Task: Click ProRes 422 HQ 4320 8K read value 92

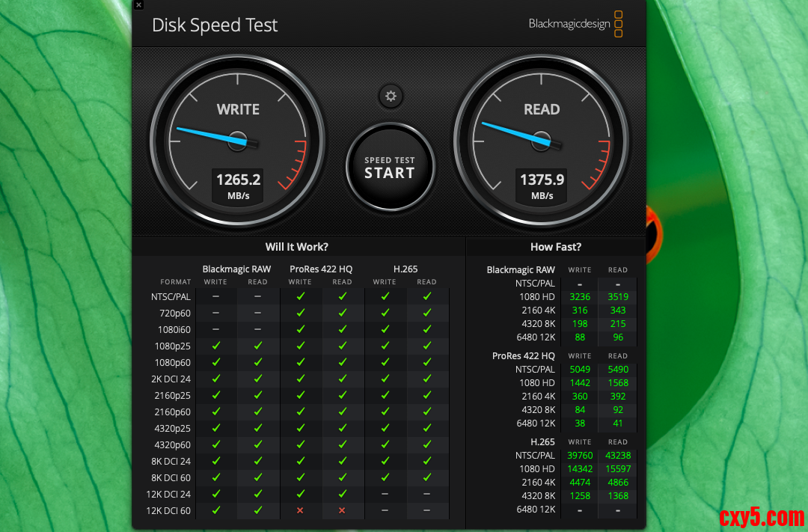Action: 618,410
